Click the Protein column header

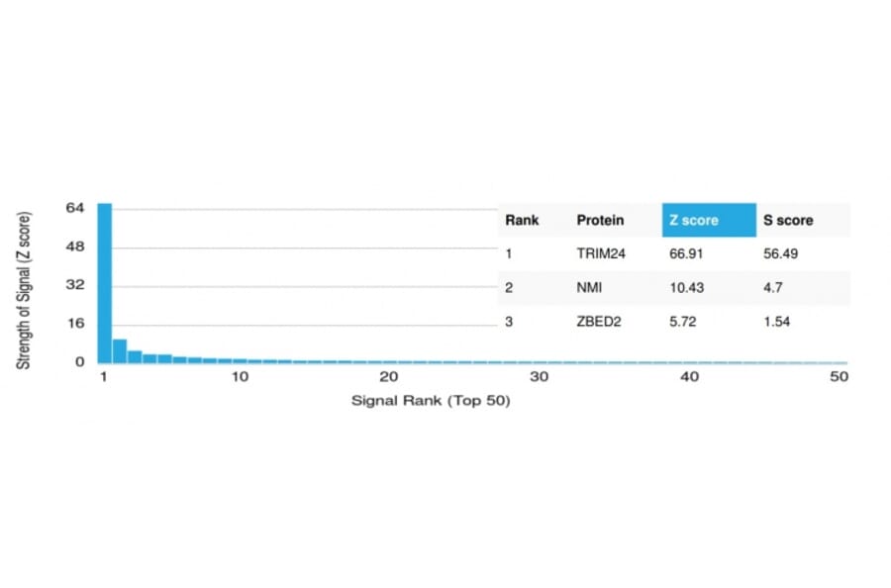coord(600,220)
